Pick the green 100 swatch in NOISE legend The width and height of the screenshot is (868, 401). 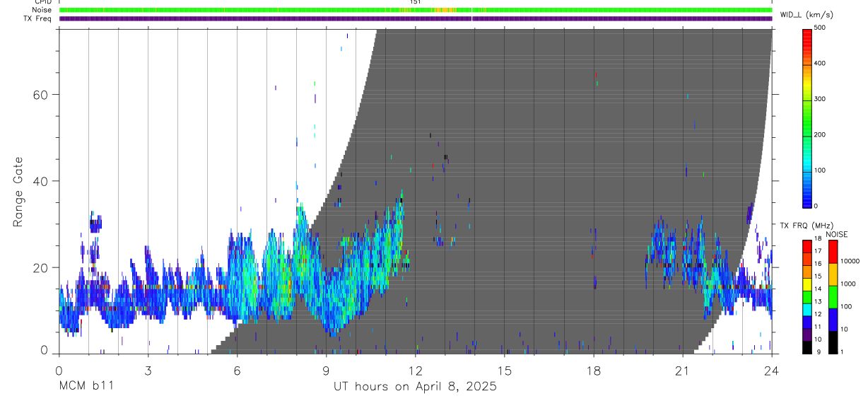tap(833, 297)
